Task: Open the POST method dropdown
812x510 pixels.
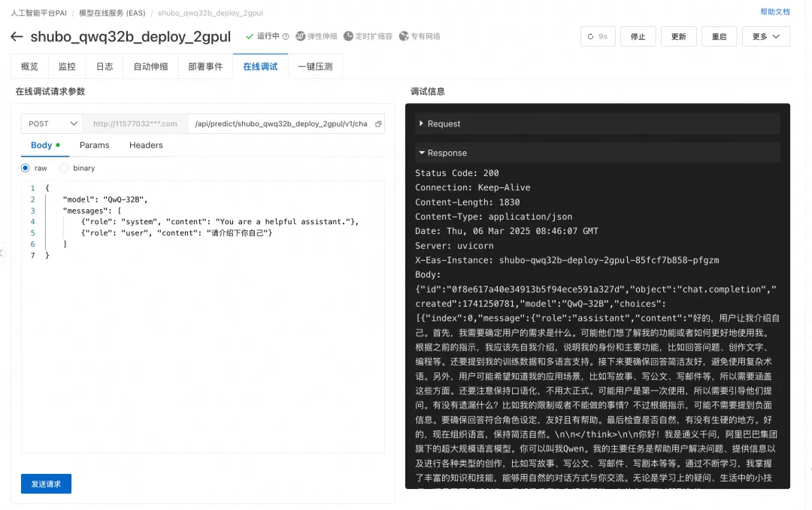Action: click(52, 124)
